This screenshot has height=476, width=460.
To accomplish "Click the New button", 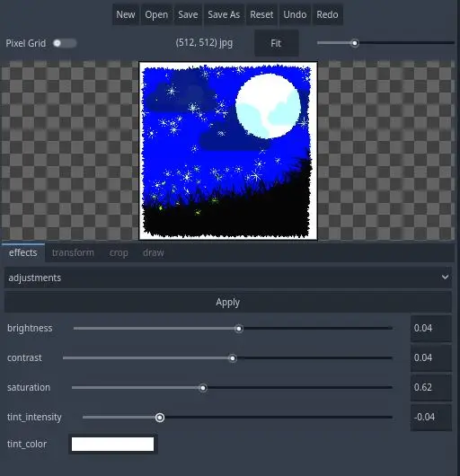I will [x=126, y=14].
